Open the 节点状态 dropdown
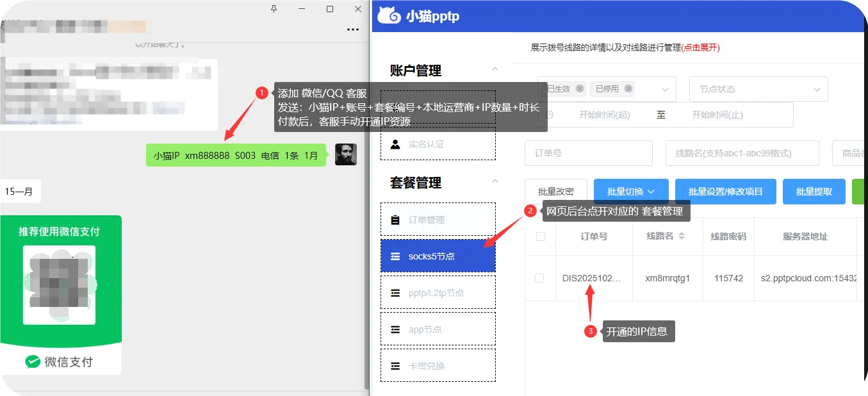The image size is (868, 396). pos(758,89)
